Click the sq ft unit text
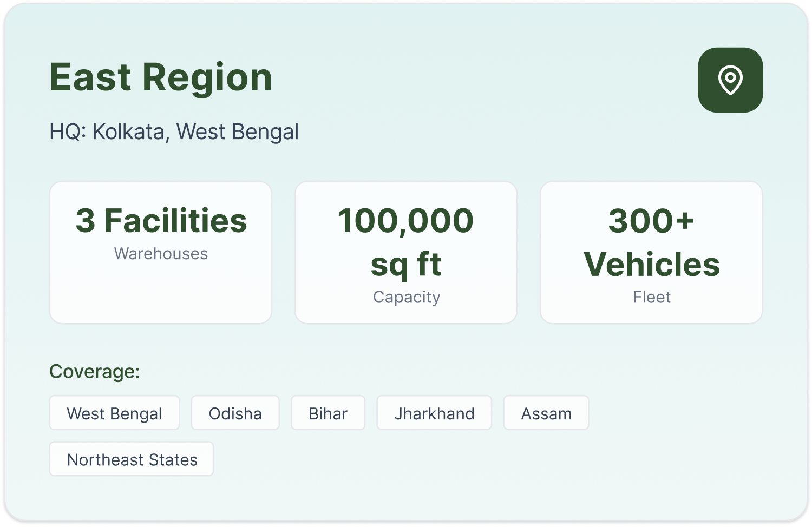Screen dimensions: 812x527 pyautogui.click(x=405, y=265)
